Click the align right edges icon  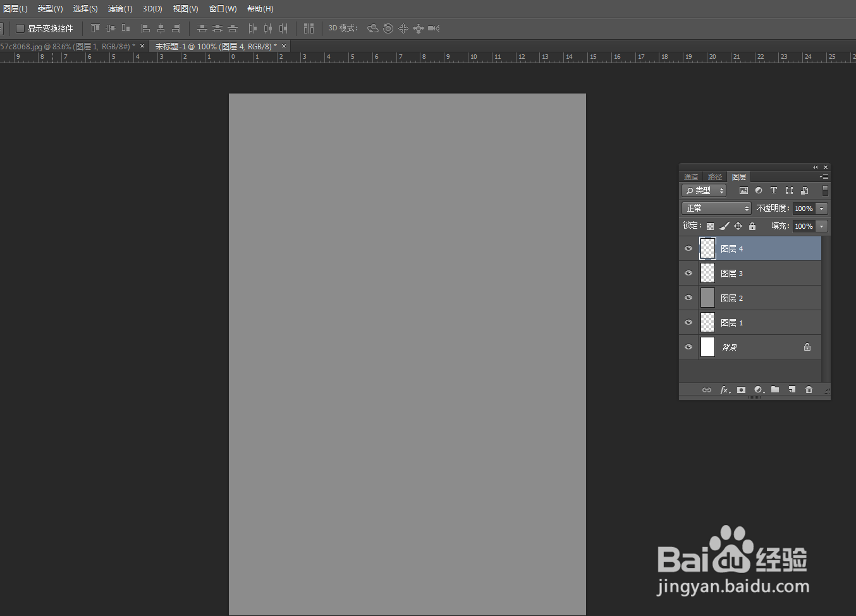coord(176,28)
